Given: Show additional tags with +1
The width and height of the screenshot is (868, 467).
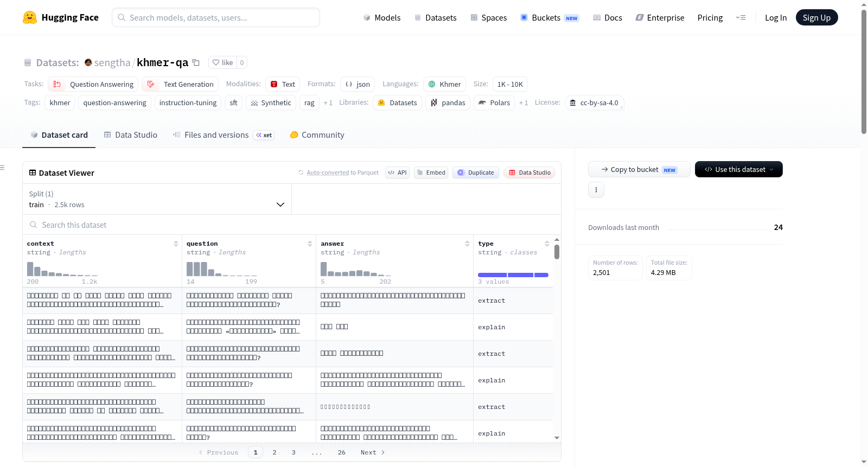Looking at the screenshot, I should (328, 103).
